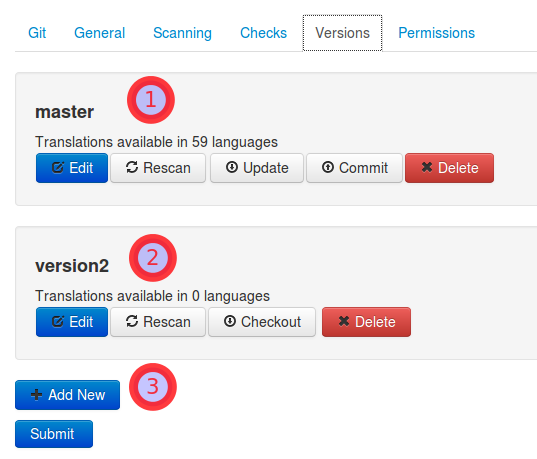
Task: Click the master heading text
Action: pos(64,112)
